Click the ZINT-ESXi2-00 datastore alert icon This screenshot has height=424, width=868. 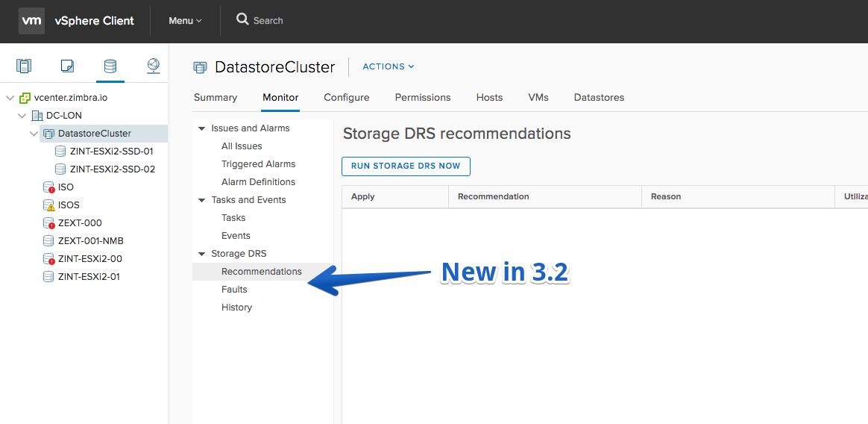48,259
